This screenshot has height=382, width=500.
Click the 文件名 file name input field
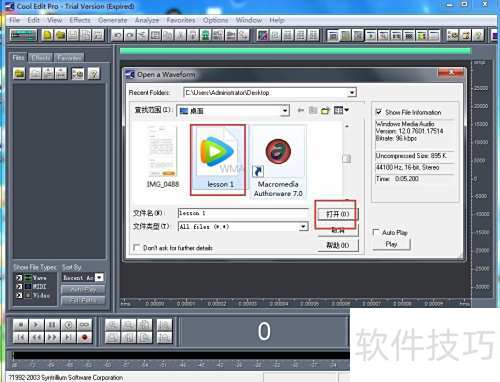[243, 213]
